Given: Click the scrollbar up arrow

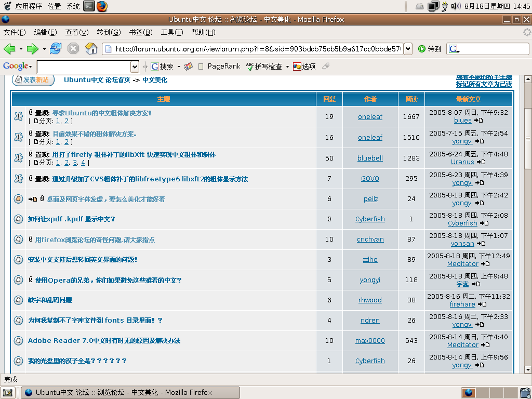Looking at the screenshot, I should (528, 79).
